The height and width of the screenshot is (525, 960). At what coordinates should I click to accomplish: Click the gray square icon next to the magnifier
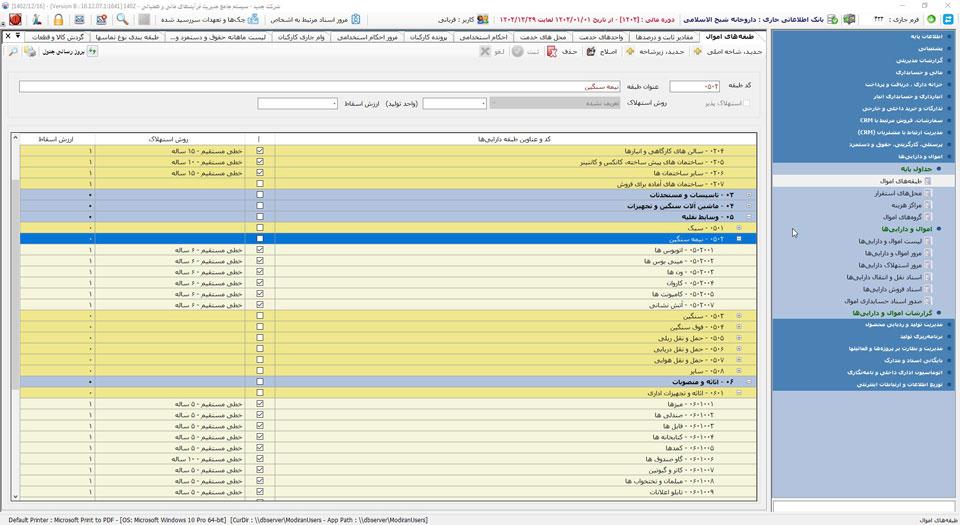coord(144,20)
